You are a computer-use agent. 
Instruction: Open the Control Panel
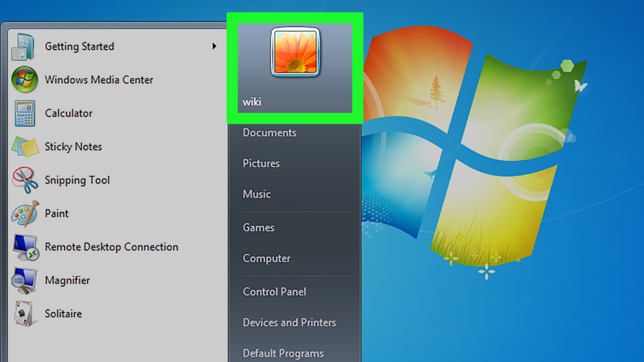(x=274, y=292)
